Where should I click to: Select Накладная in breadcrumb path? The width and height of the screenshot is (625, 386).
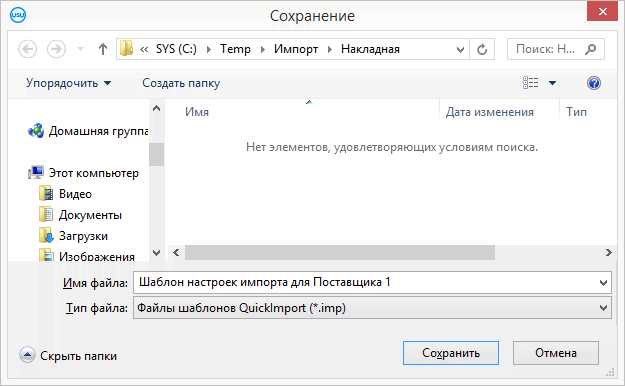pos(370,49)
